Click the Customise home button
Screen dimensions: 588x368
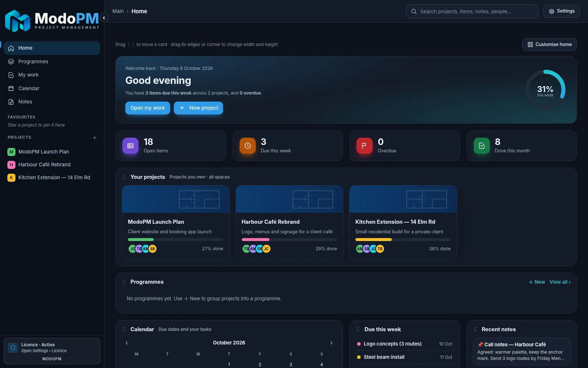549,45
